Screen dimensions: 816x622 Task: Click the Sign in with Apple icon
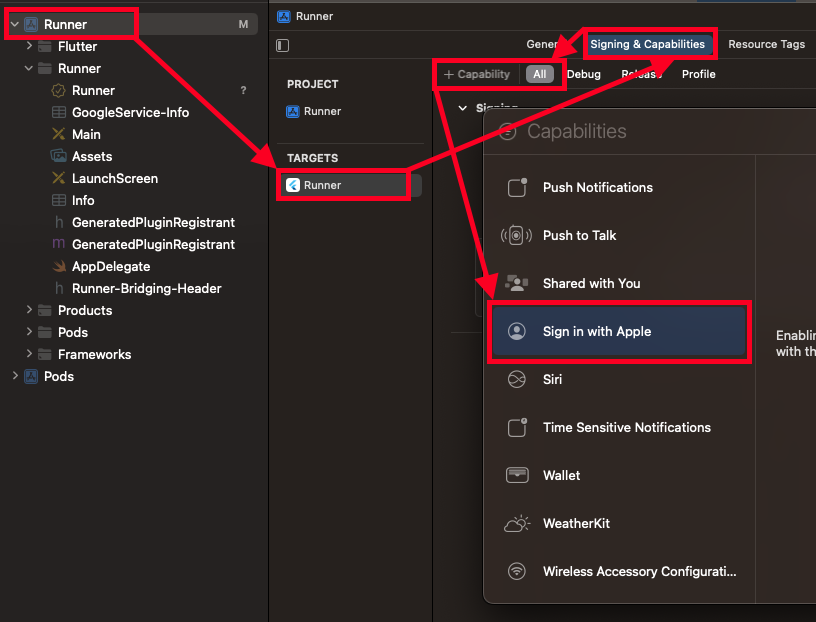pos(517,332)
